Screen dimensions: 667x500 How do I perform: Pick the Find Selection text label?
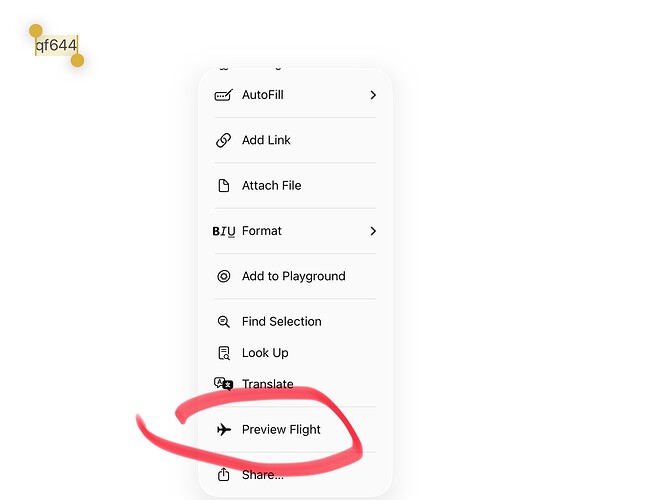281,322
